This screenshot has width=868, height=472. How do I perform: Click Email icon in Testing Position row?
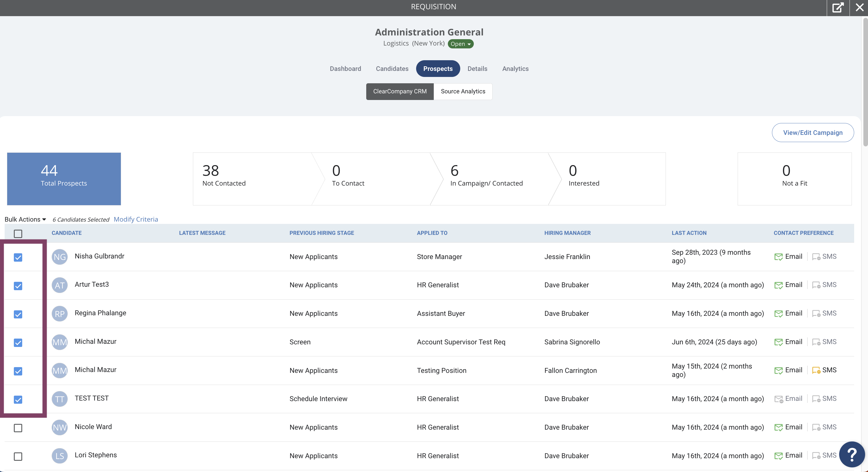(x=778, y=370)
